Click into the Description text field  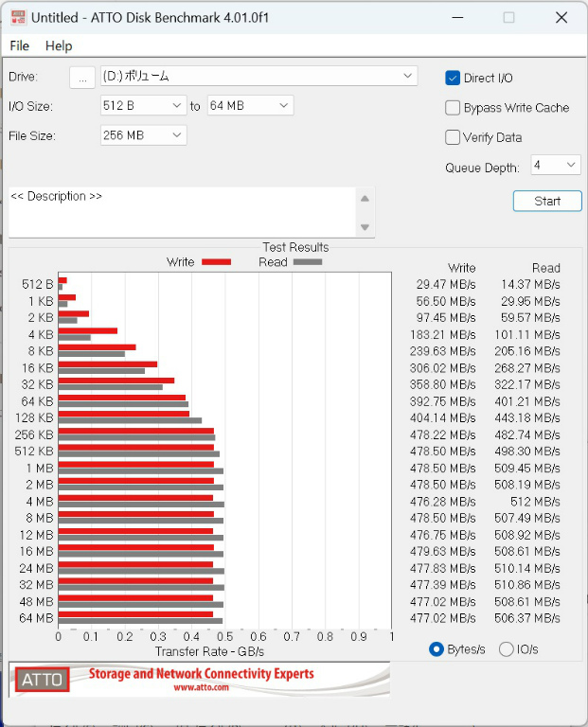click(182, 212)
